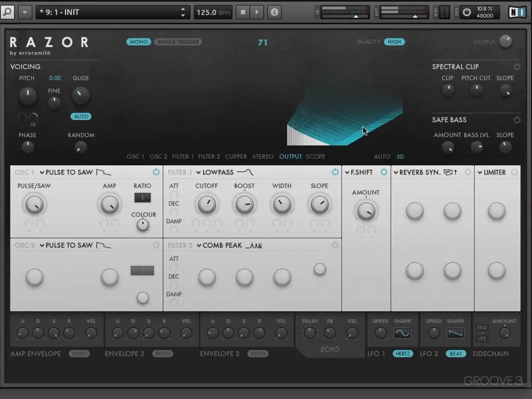Click the OUTPUT volume knob

506,42
